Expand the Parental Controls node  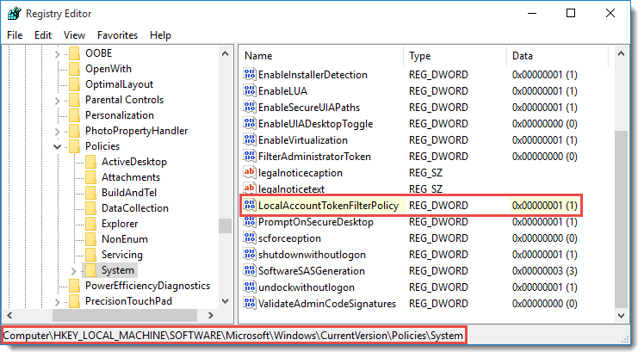[x=57, y=101]
